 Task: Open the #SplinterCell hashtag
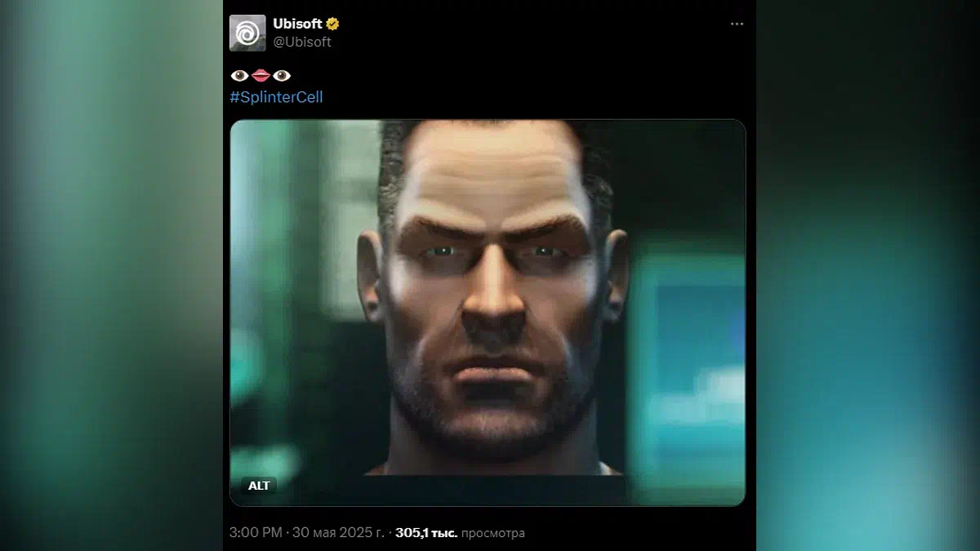coord(277,97)
